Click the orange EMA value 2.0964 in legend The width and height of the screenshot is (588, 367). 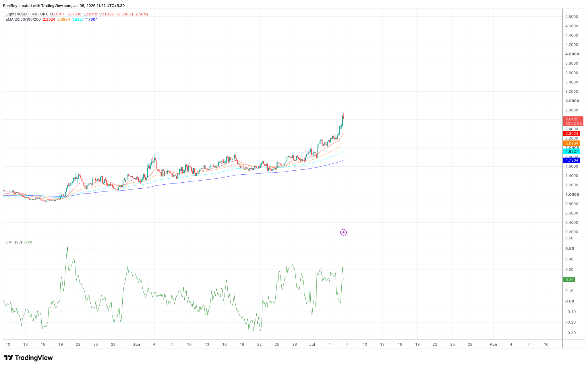64,20
